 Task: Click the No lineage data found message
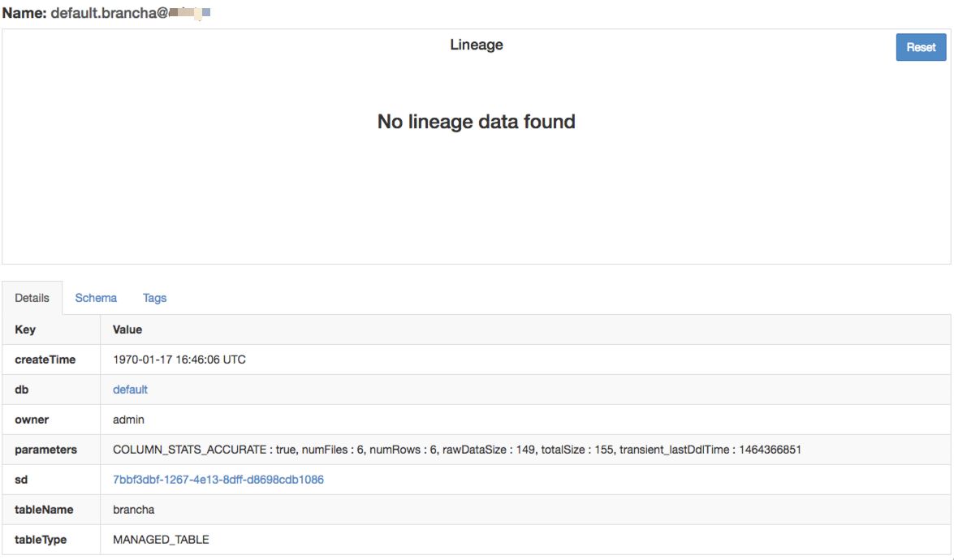click(x=476, y=121)
